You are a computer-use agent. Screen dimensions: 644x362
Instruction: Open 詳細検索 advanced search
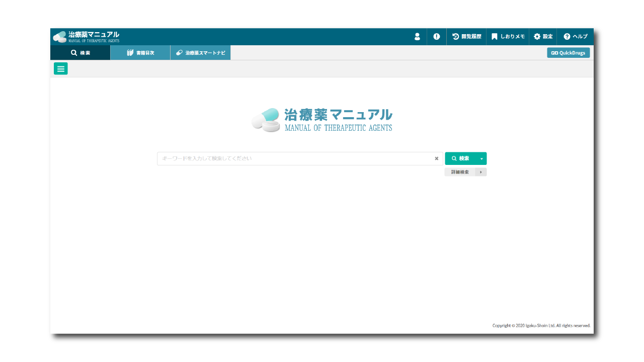tap(460, 172)
